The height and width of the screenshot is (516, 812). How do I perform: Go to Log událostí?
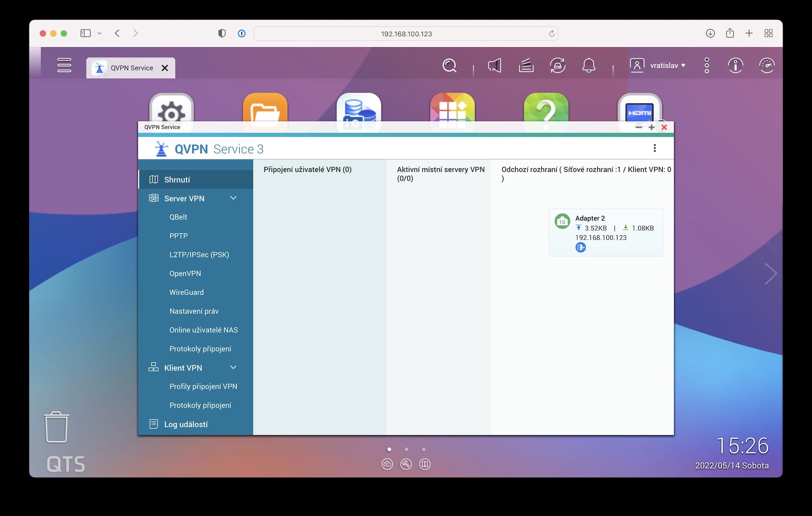(186, 424)
